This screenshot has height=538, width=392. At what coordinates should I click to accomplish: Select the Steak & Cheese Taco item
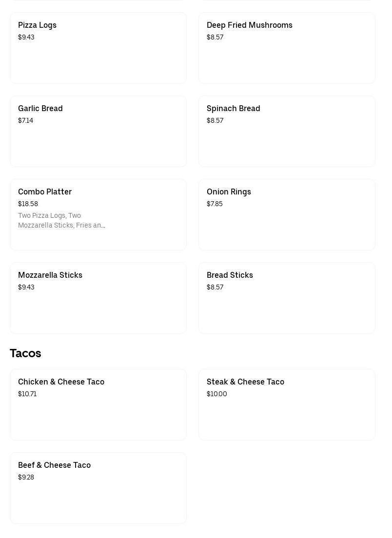click(x=287, y=404)
